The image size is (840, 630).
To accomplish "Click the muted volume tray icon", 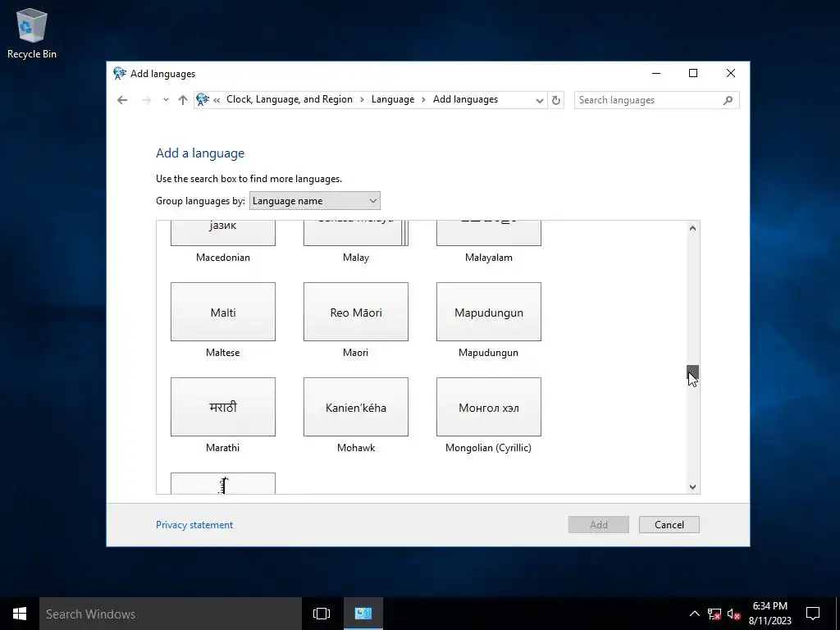I will (733, 614).
